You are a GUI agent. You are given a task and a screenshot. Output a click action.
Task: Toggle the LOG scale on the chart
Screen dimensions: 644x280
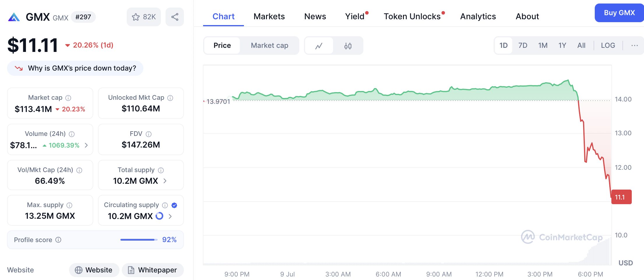click(x=608, y=45)
